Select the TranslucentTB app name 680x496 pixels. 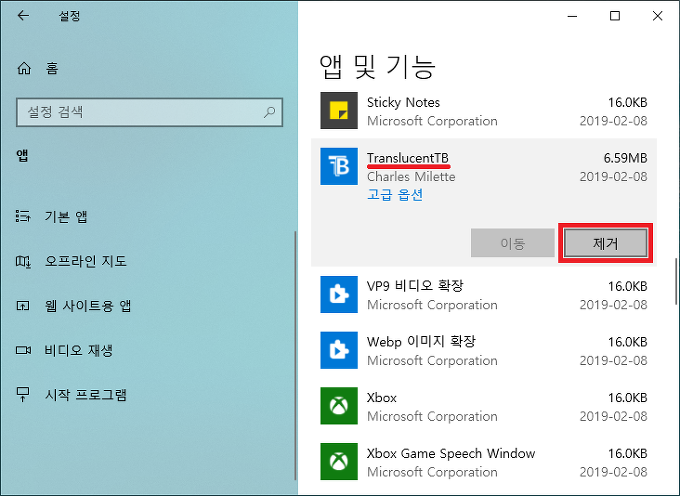click(408, 158)
